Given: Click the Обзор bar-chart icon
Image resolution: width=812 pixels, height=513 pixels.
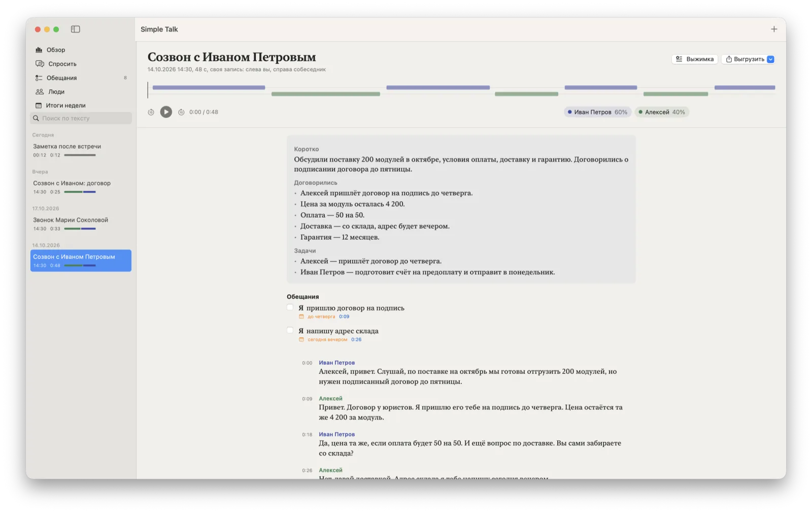Looking at the screenshot, I should pyautogui.click(x=39, y=50).
